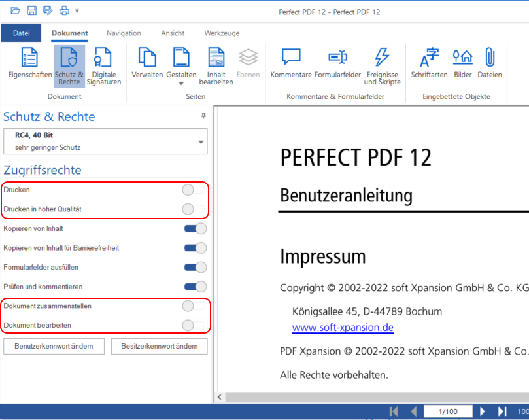The image size is (529, 420).
Task: Open the Inhalt bearbeiten tool
Action: pos(216,63)
